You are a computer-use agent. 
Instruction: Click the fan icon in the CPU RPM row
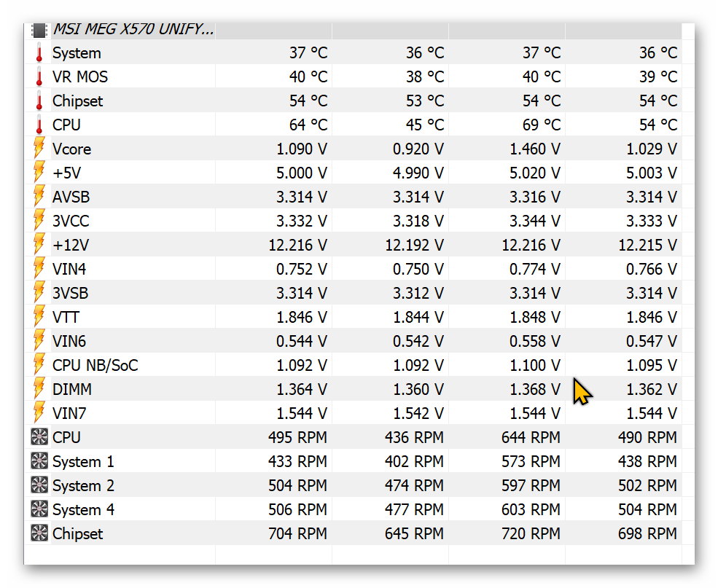tap(39, 437)
